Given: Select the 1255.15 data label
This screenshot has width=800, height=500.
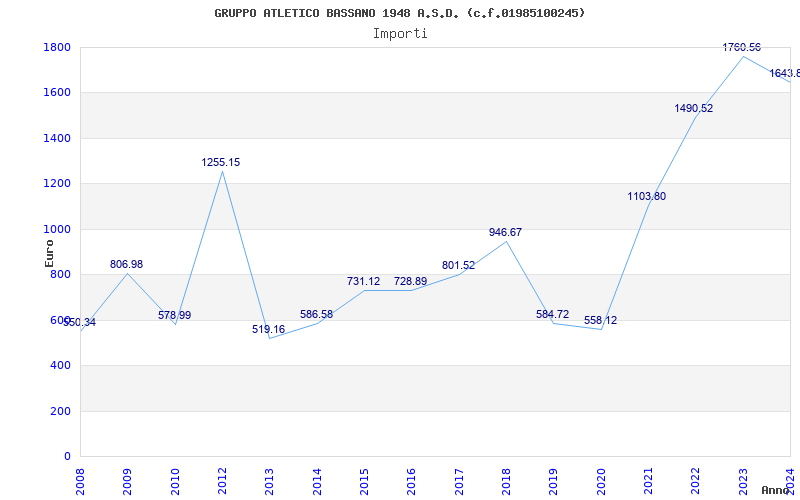Looking at the screenshot, I should [x=220, y=162].
